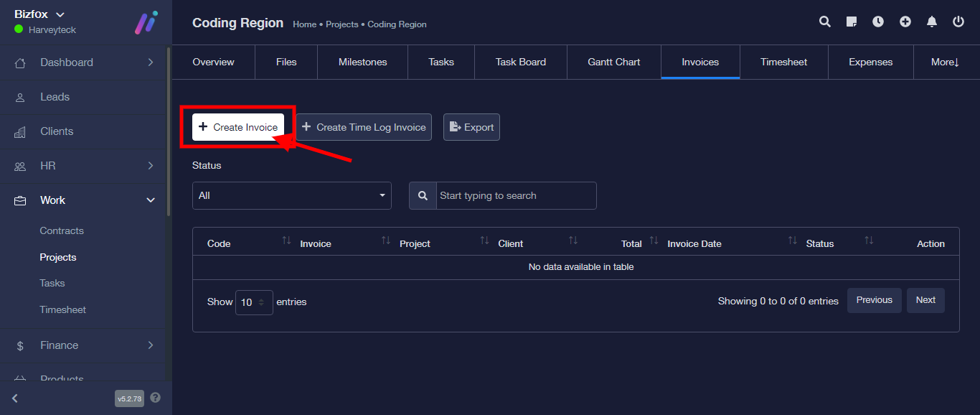Expand the HR sidebar section
This screenshot has height=415, width=980.
coord(85,166)
